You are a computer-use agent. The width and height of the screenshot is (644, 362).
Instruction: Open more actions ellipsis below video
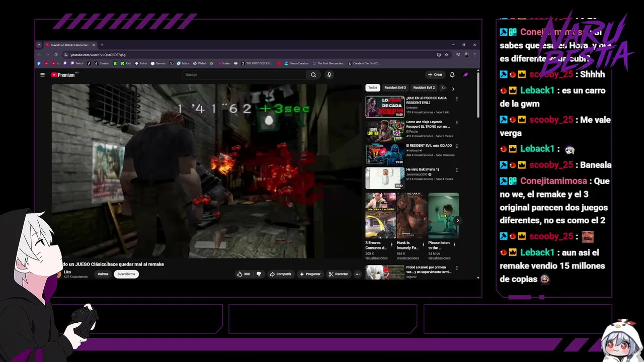(358, 274)
